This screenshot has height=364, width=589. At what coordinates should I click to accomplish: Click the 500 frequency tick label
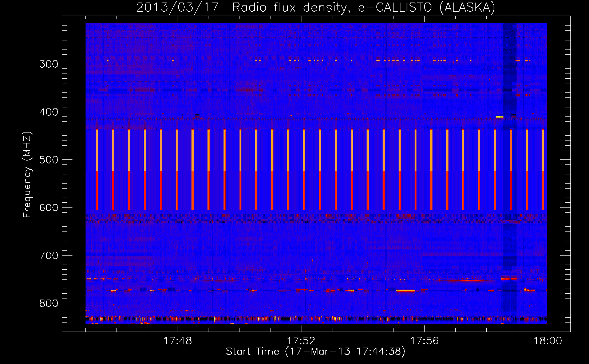coord(49,160)
